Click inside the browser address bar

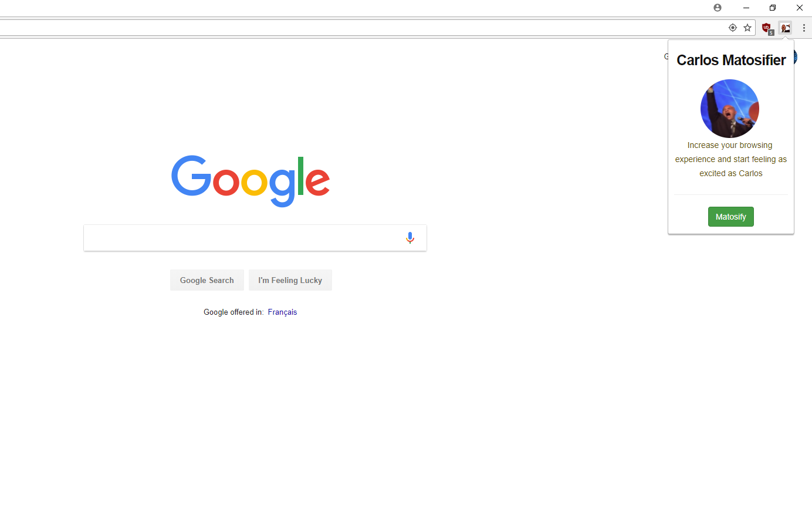tap(361, 28)
